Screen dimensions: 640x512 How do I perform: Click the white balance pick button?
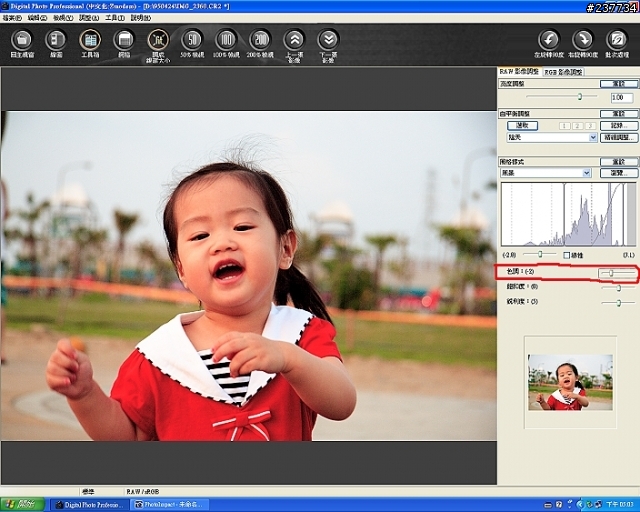pyautogui.click(x=522, y=125)
